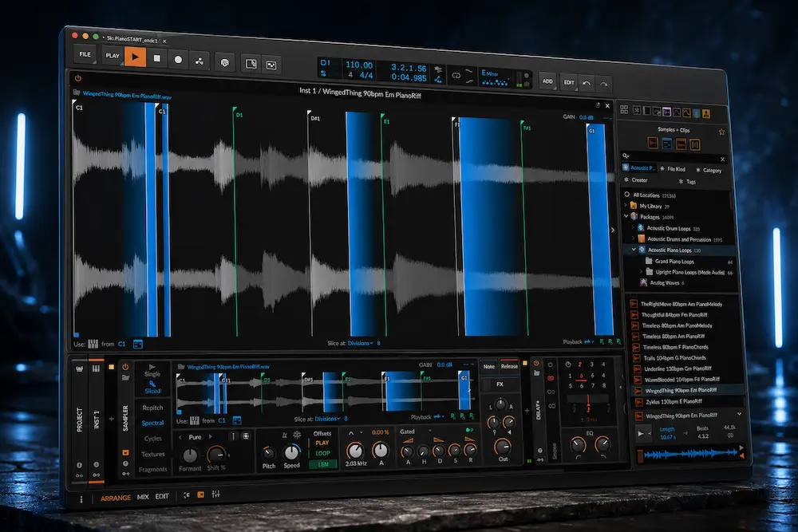Viewport: 798px width, 532px height.
Task: Switch to MIX view
Action: point(143,497)
